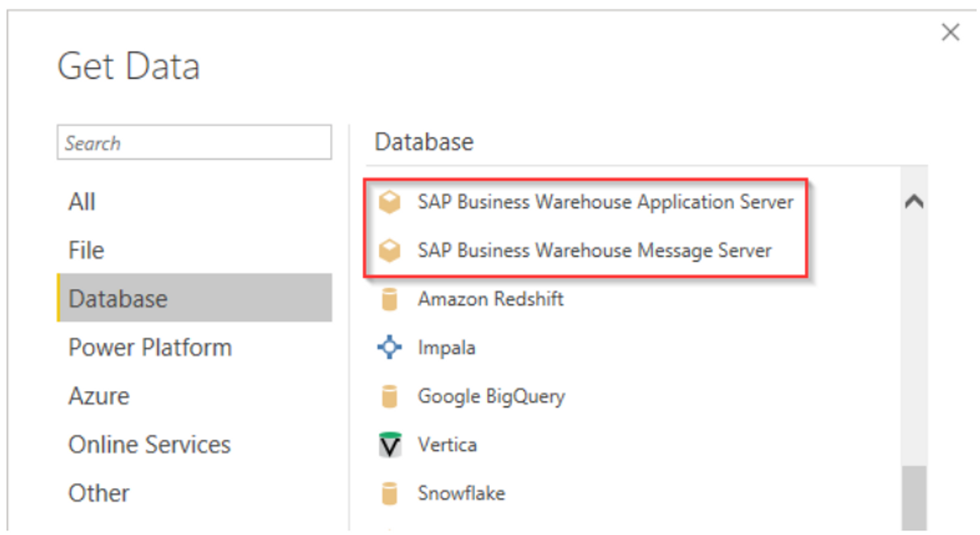
Task: Click the SAP Business Warehouse Message Server cube icon
Action: (390, 250)
